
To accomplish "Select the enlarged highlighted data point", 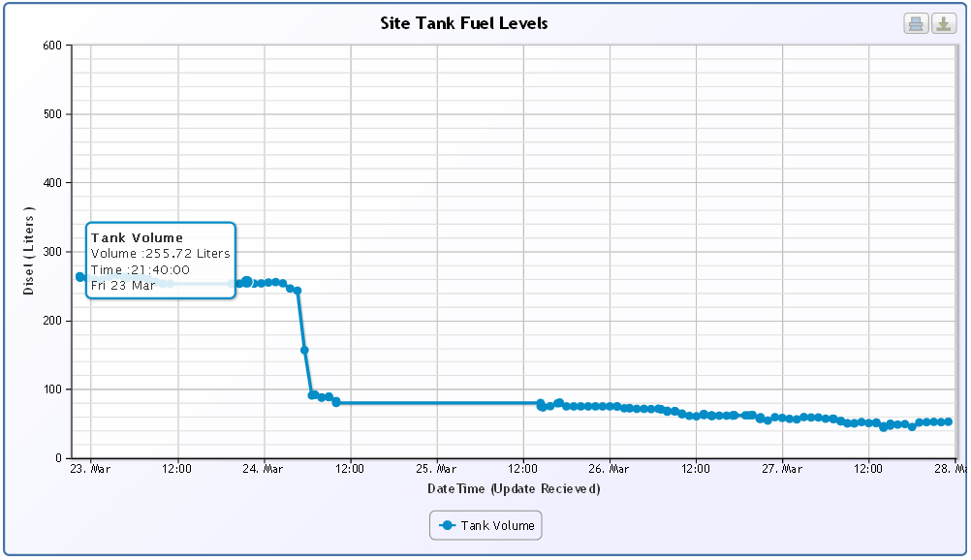I will 247,282.
